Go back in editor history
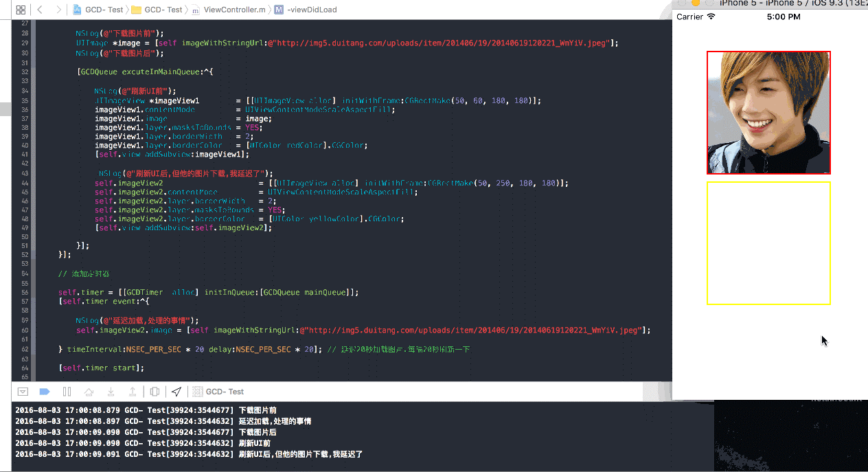The height and width of the screenshot is (472, 868). [40, 10]
